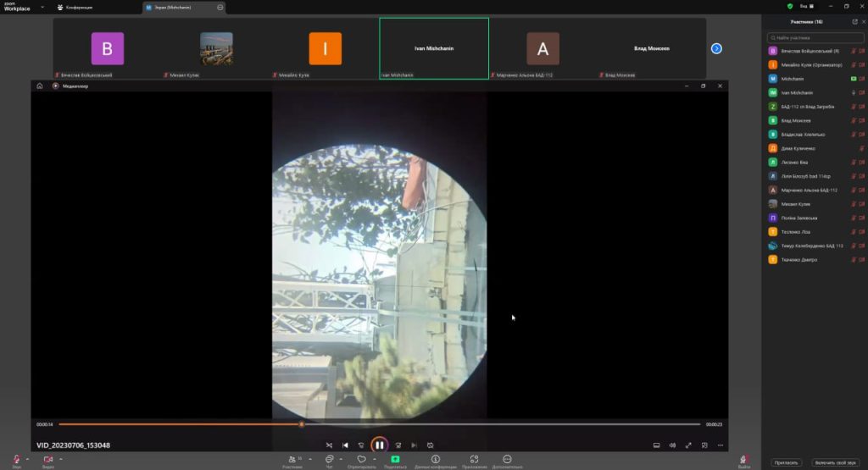Toggle the camera video button
This screenshot has width=868, height=470.
(47, 459)
